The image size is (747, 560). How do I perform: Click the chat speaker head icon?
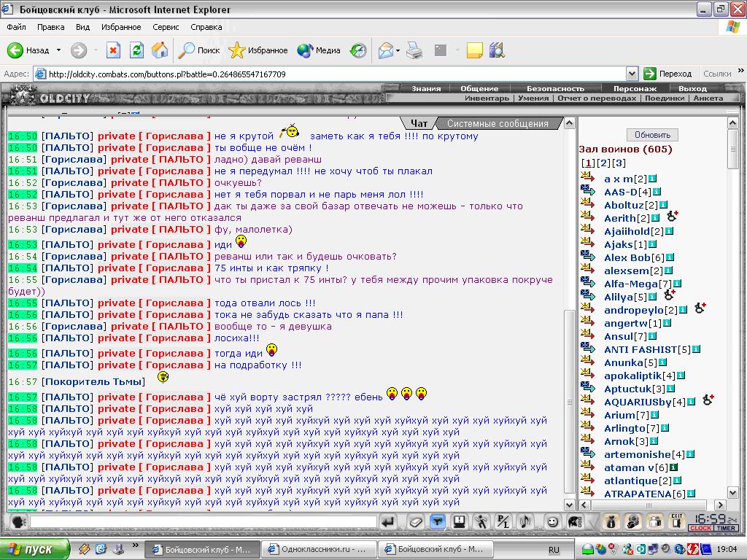[x=18, y=522]
